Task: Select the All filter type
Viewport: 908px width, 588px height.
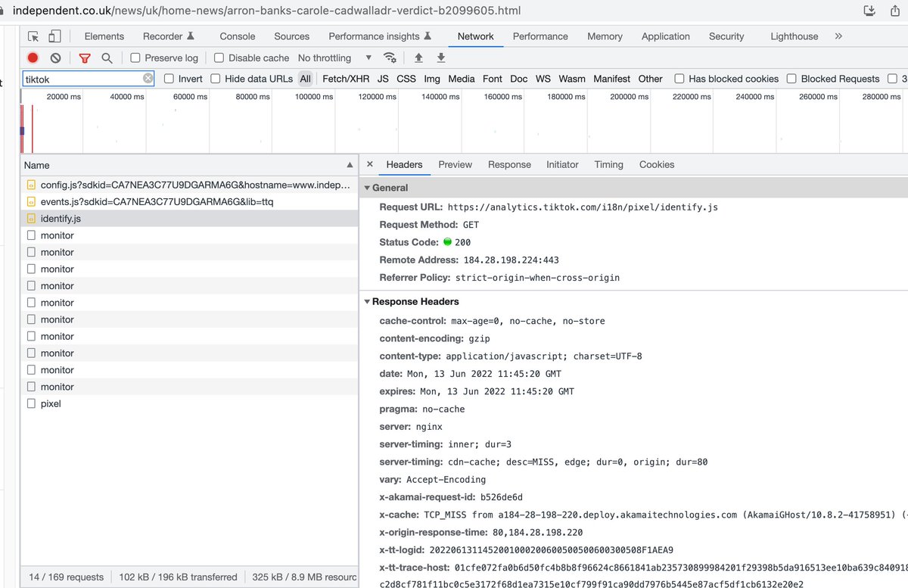Action: point(305,79)
